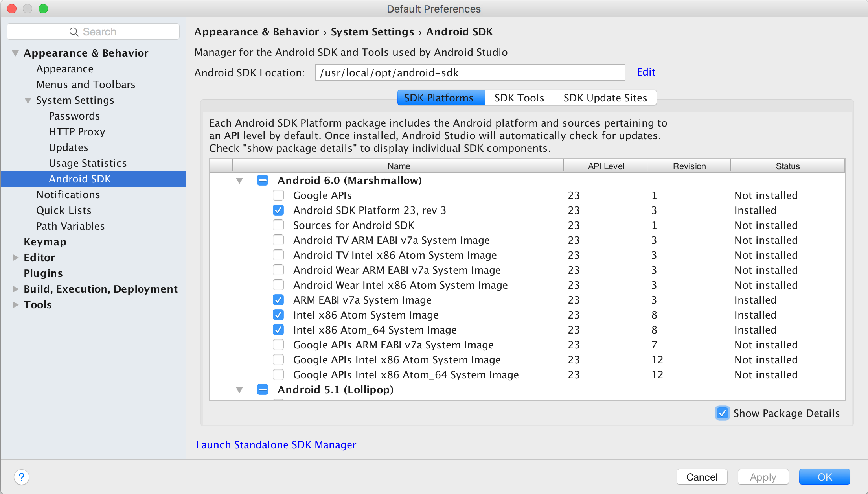
Task: Expand Build, Execution, Deployment arrow
Action: coord(15,289)
